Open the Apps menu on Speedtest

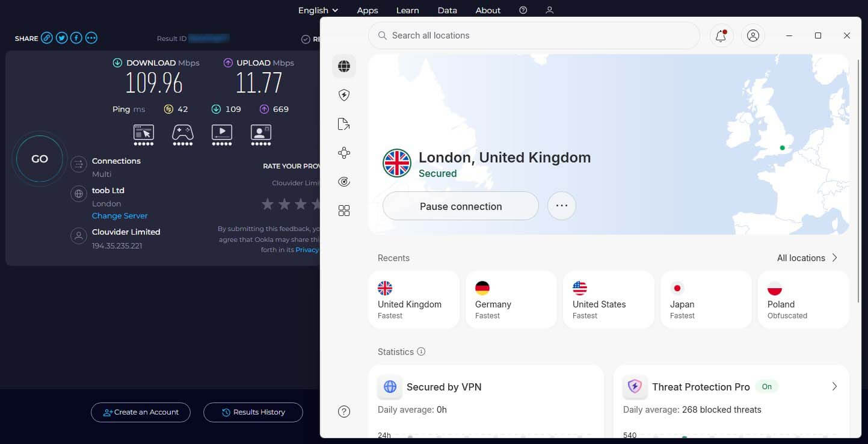tap(368, 10)
